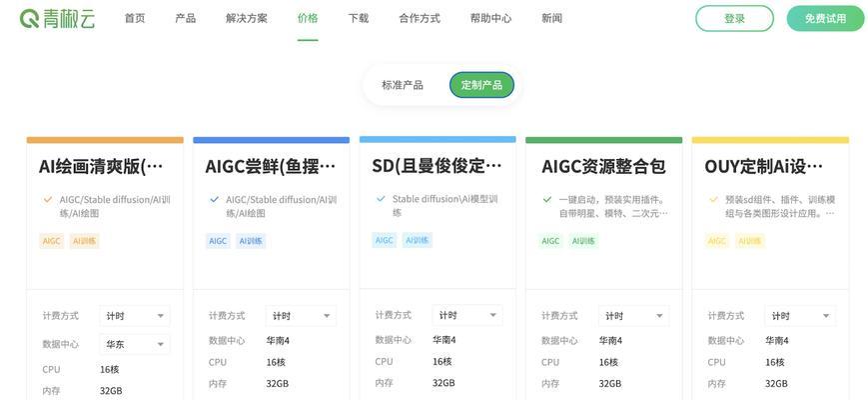The image size is (868, 400).
Task: Click the AIGC tag in AI绘画清爽版 card
Action: 51,241
